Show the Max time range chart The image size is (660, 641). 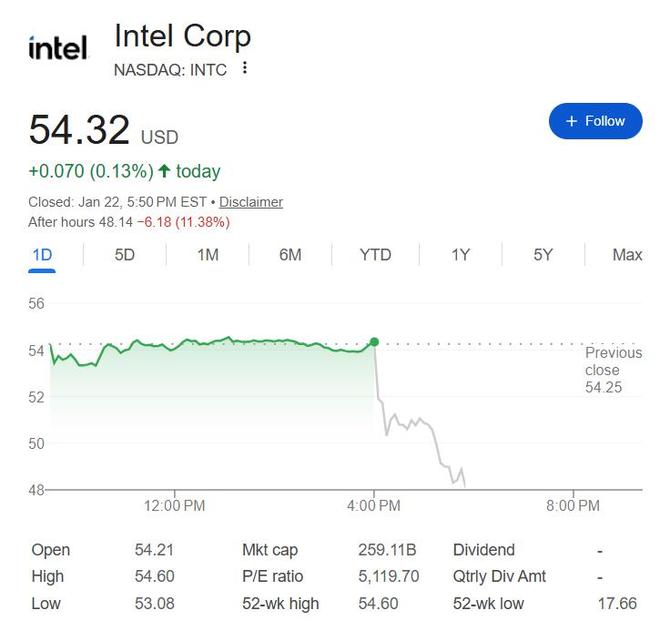tap(627, 255)
